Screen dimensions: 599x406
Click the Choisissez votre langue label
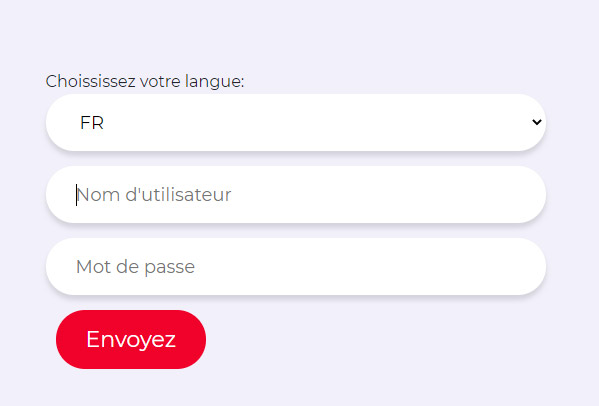tap(145, 81)
